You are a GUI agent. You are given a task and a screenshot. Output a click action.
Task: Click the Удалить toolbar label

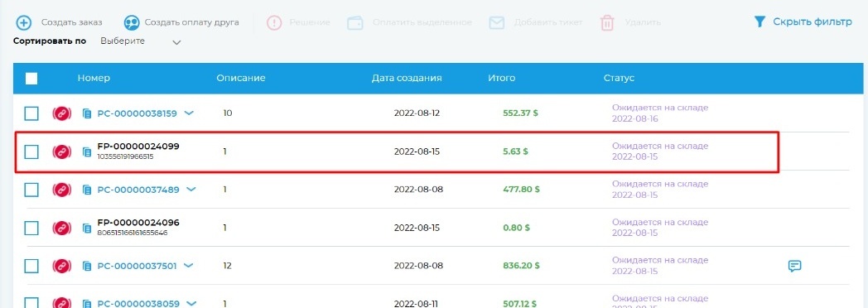click(643, 22)
